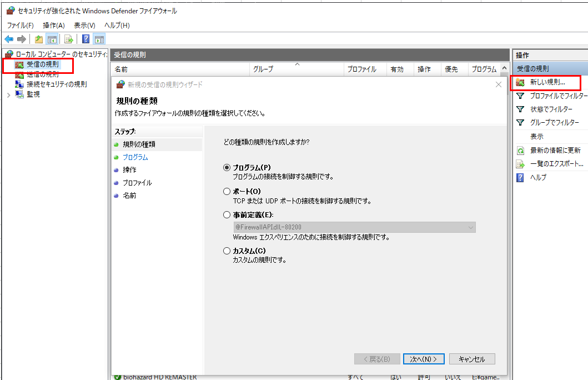Open help via the blue question mark toolbar icon
Image resolution: width=588 pixels, height=380 pixels.
(x=84, y=38)
